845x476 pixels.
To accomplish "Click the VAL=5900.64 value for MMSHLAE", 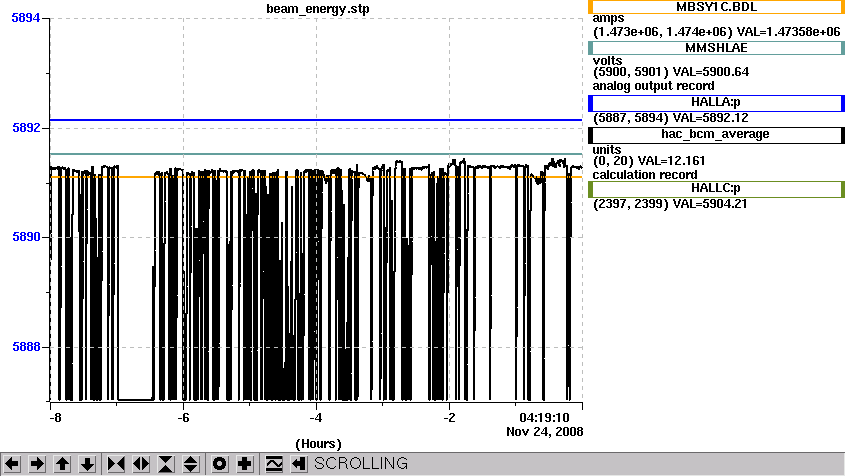I will coord(710,72).
